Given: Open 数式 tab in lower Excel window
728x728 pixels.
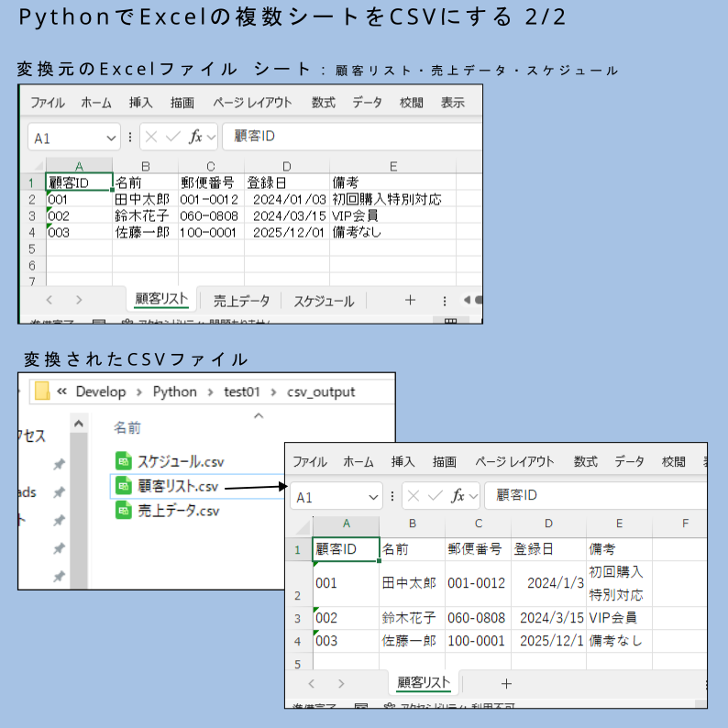Looking at the screenshot, I should 586,461.
